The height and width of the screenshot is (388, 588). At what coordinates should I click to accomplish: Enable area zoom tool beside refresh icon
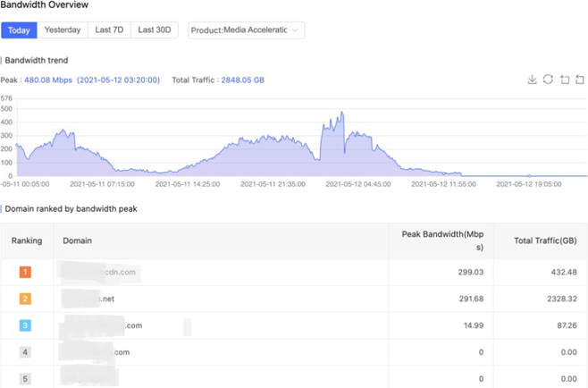(564, 80)
